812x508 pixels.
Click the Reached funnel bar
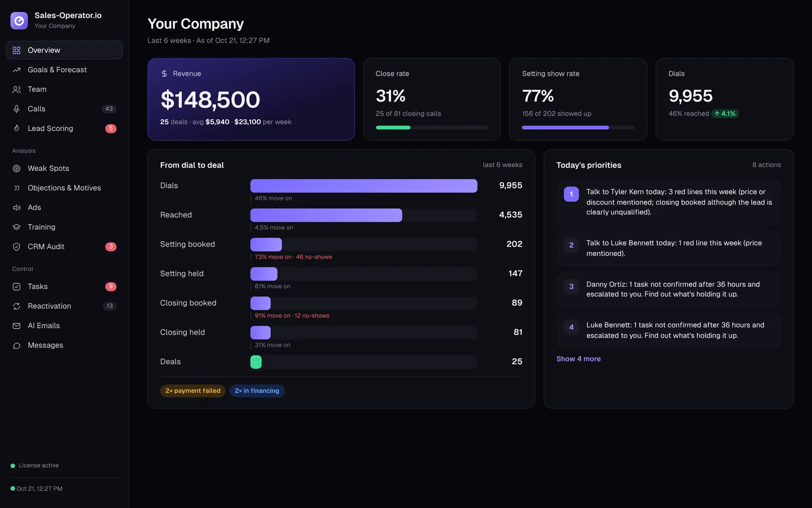(326, 215)
